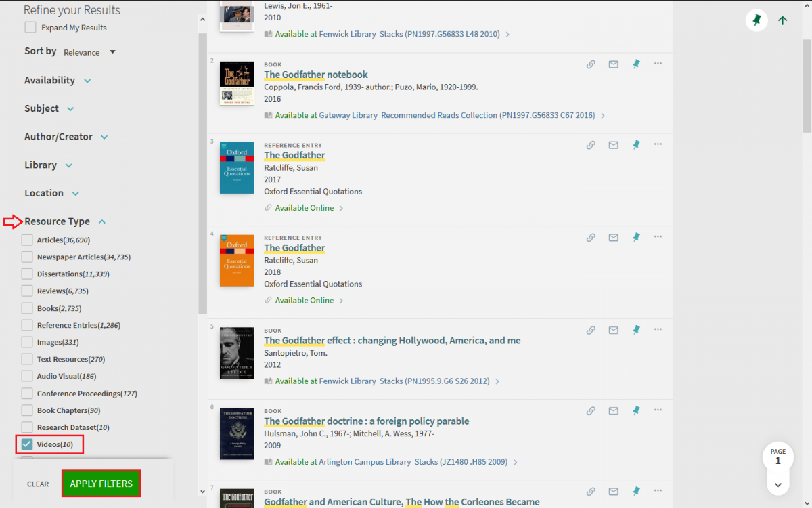This screenshot has width=812, height=508.
Task: Open favorites pin icon at top right
Action: point(757,20)
